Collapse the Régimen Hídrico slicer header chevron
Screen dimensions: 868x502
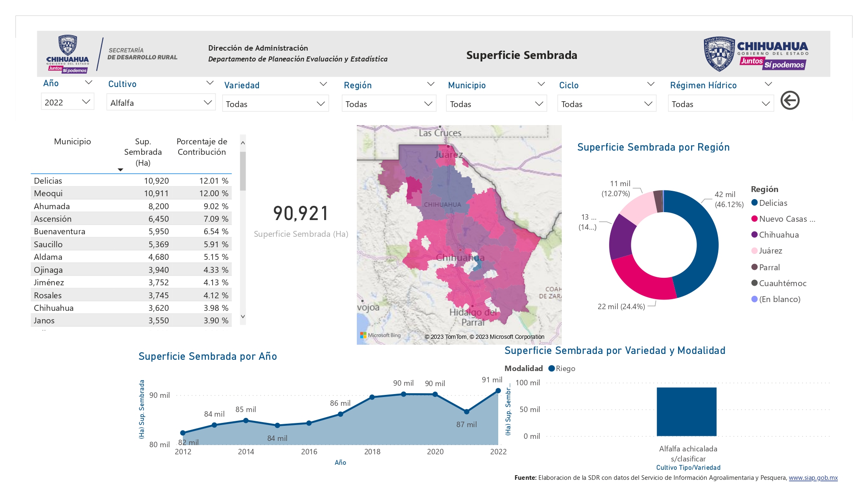click(x=768, y=84)
